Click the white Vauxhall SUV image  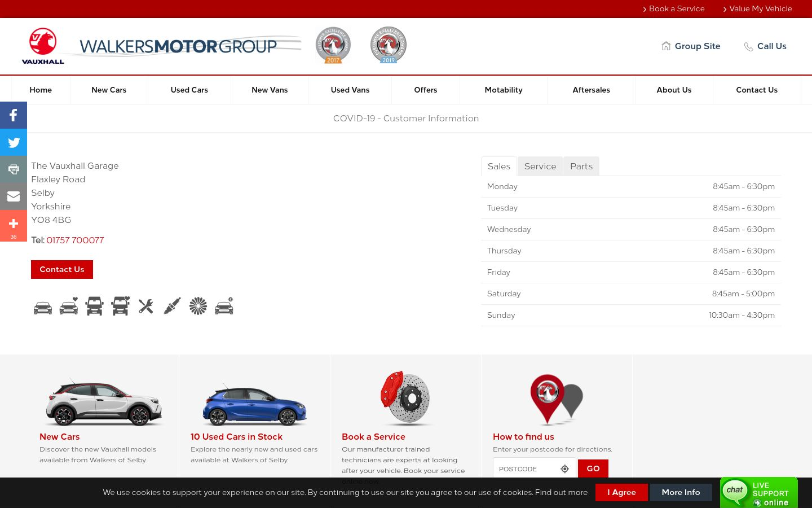tap(104, 401)
